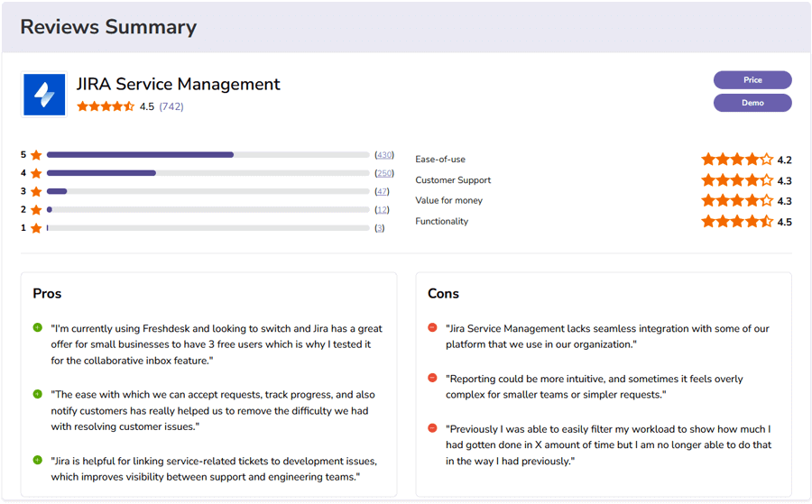
Task: Click the Value for money star rating
Action: pyautogui.click(x=737, y=200)
